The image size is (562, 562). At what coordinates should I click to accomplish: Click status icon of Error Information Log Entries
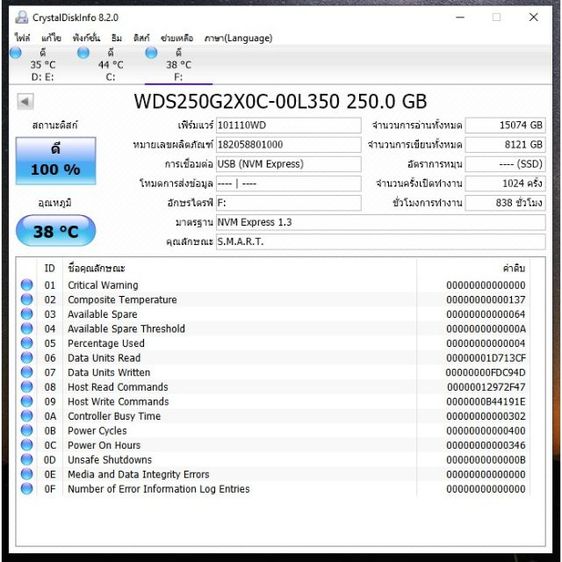[x=27, y=489]
